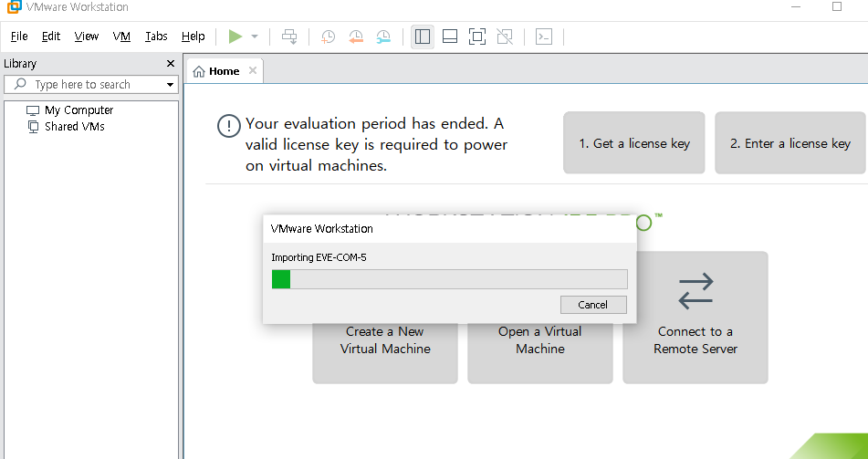This screenshot has height=459, width=868.
Task: Click the Unity mode toolbar icon
Action: tap(505, 37)
